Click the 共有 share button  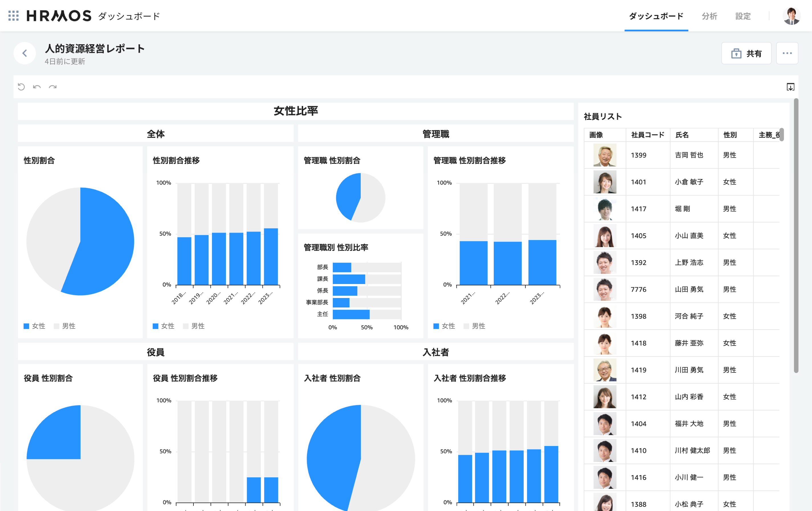tap(746, 53)
